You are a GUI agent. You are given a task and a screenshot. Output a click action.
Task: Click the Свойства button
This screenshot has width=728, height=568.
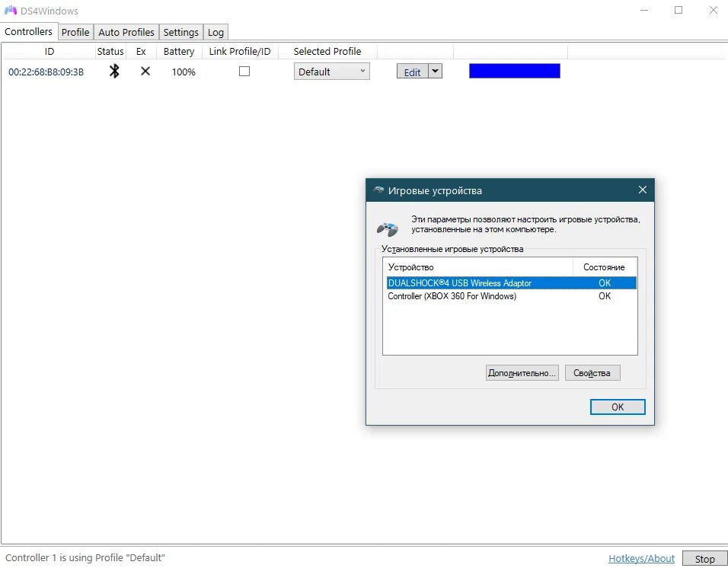(x=592, y=373)
